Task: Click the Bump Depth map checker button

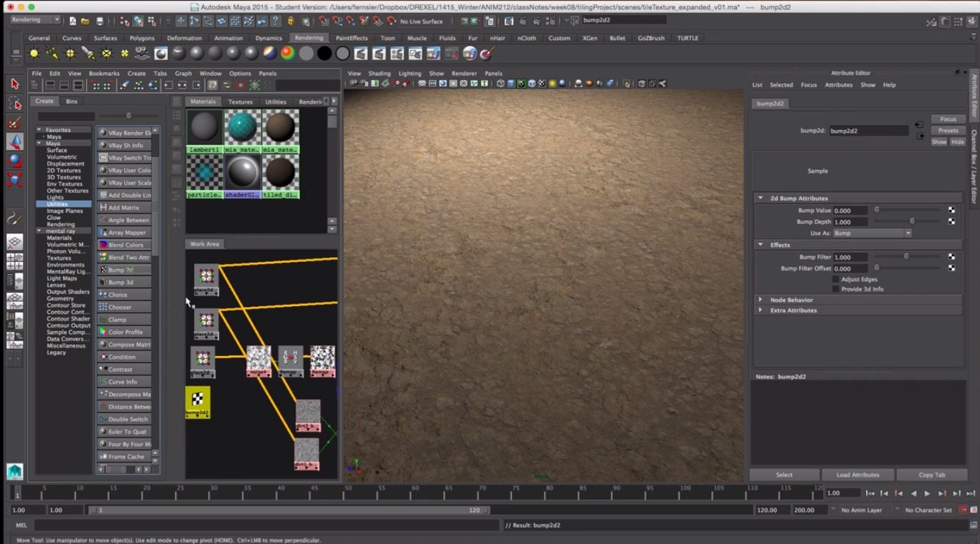Action: (x=952, y=222)
